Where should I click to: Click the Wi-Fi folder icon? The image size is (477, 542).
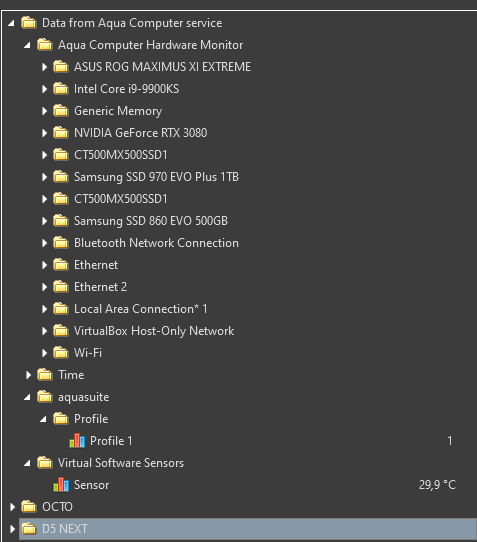(x=61, y=353)
